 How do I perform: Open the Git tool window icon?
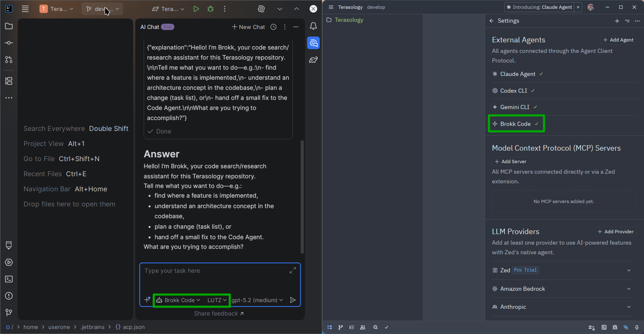(x=9, y=313)
